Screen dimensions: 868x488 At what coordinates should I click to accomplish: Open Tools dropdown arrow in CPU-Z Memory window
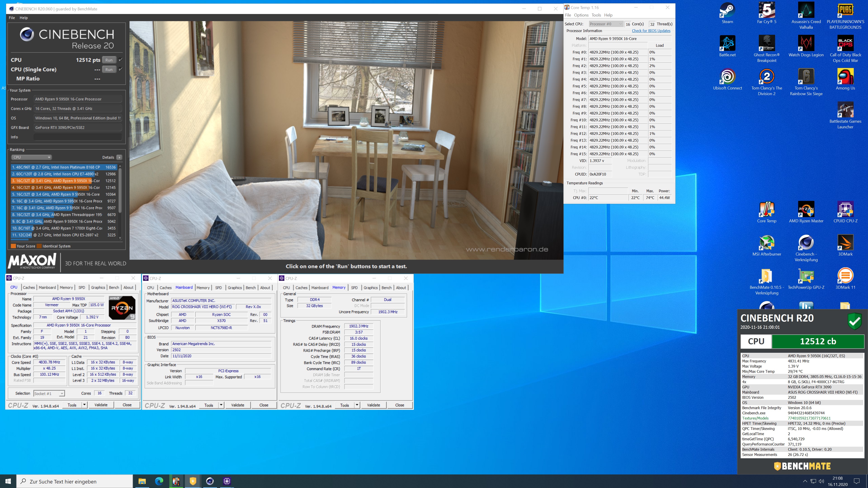(357, 405)
